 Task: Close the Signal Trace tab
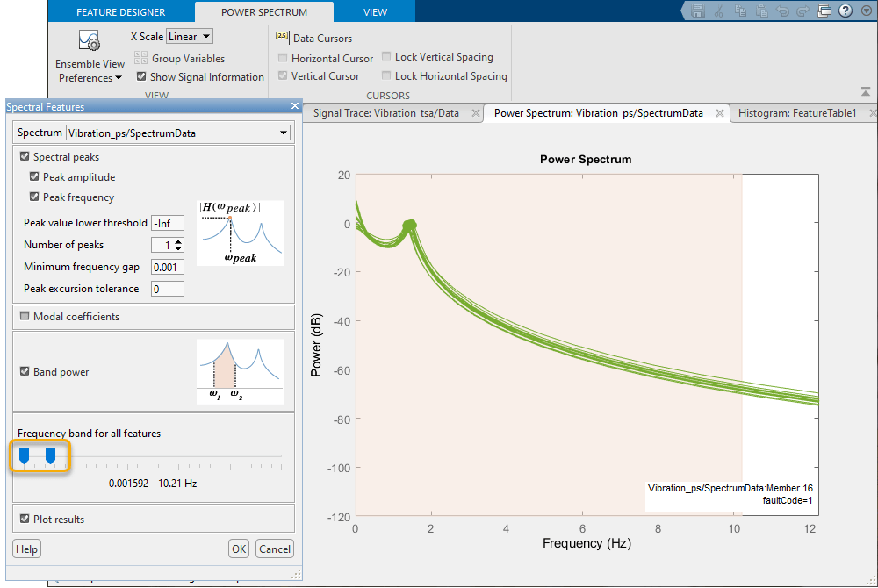point(475,113)
